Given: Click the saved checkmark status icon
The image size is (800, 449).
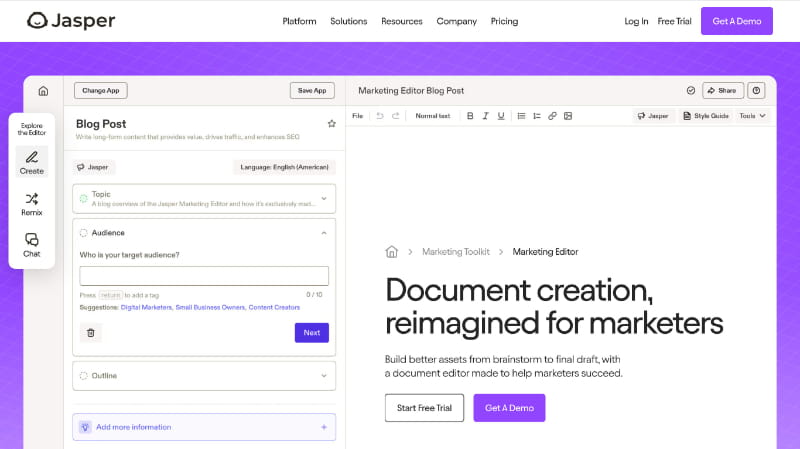Looking at the screenshot, I should pyautogui.click(x=691, y=90).
